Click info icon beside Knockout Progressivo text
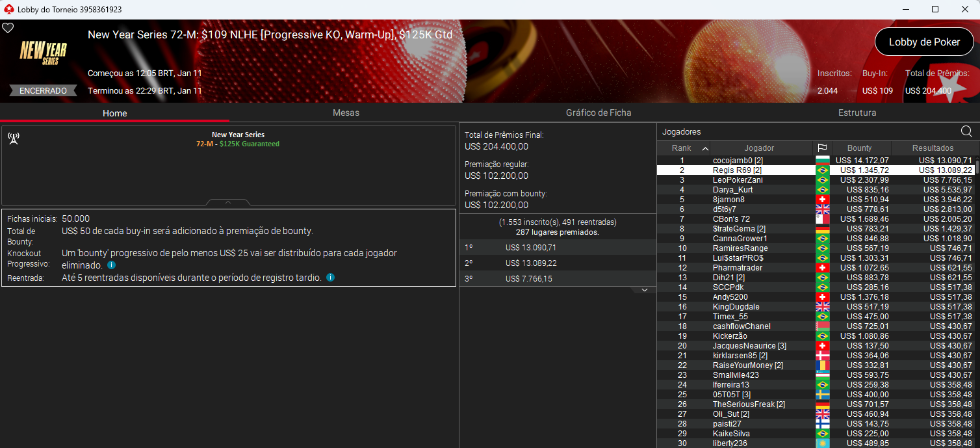980x448 pixels. (111, 265)
